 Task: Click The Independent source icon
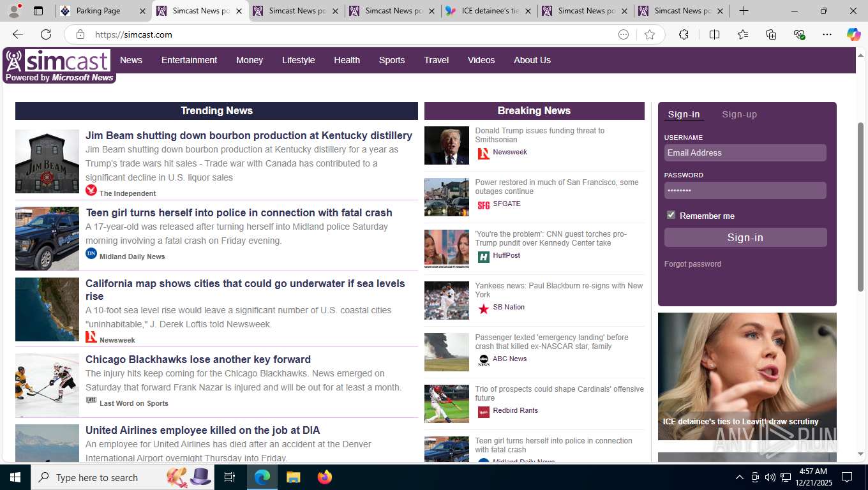pos(91,190)
